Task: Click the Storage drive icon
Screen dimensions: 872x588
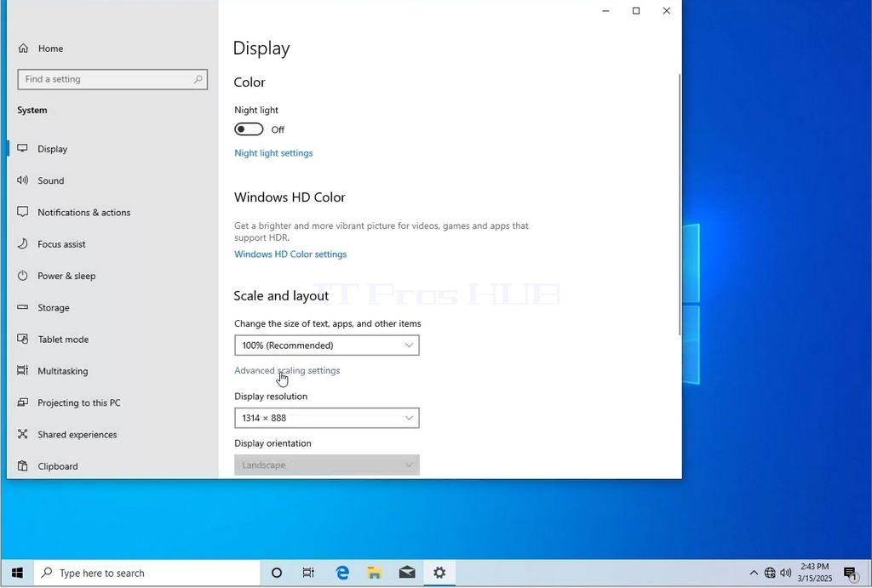Action: (x=22, y=307)
